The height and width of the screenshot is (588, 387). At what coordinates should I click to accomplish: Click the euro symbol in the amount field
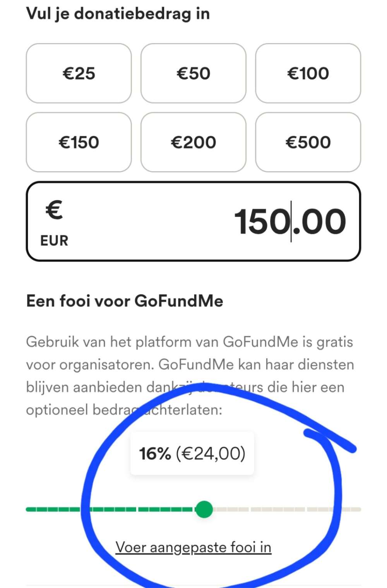click(x=54, y=211)
